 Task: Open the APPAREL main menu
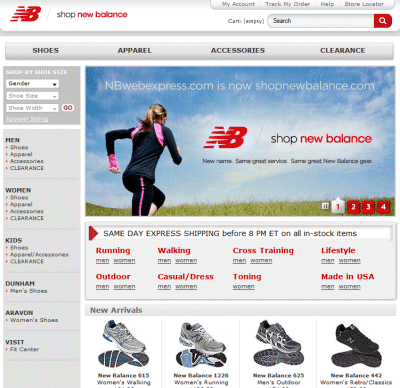pos(135,51)
